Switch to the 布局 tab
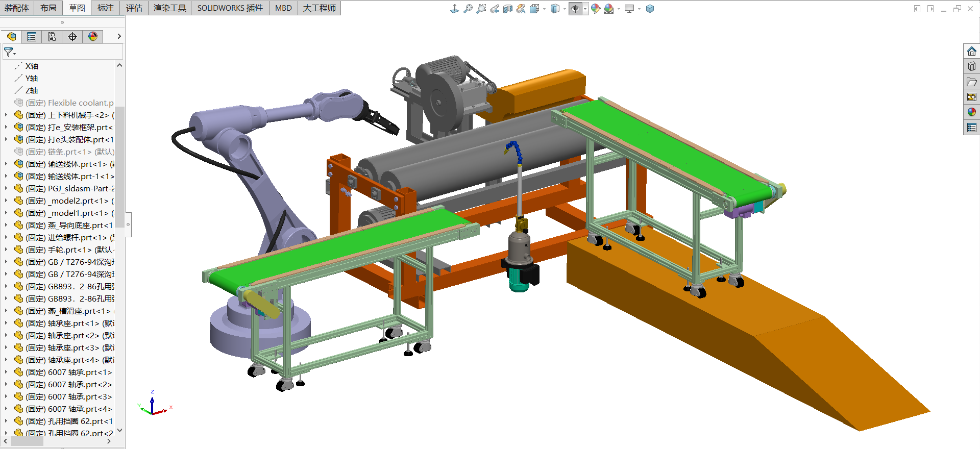Viewport: 980px width, 449px height. tap(48, 8)
